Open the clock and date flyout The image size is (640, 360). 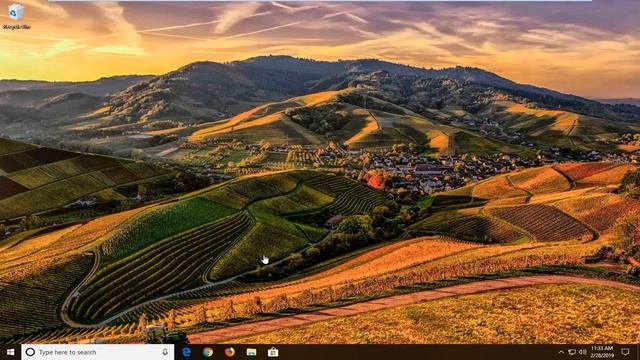[602, 352]
